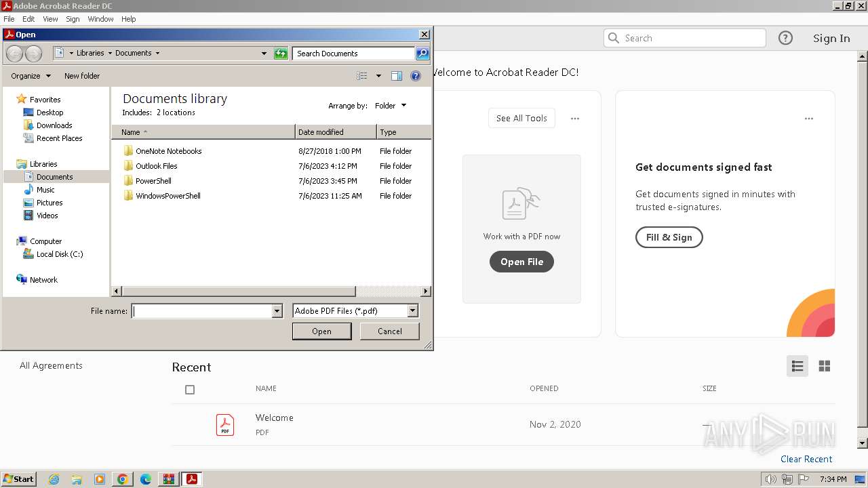Screen dimensions: 868x488
Task: Open Windows Media Player from the taskbar
Action: [100, 479]
